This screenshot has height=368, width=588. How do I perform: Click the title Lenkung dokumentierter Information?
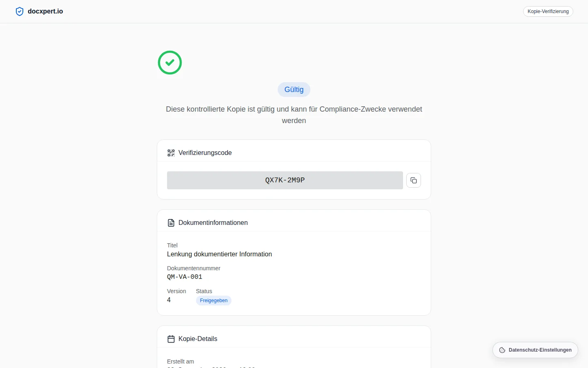[x=219, y=254]
